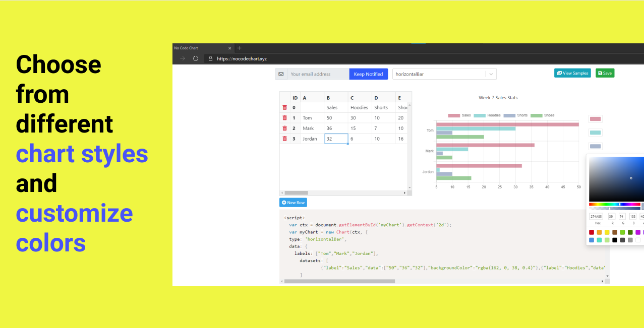Screen dimensions: 644x328
Task: Reload the nocodechart.xyz page
Action: 196,58
